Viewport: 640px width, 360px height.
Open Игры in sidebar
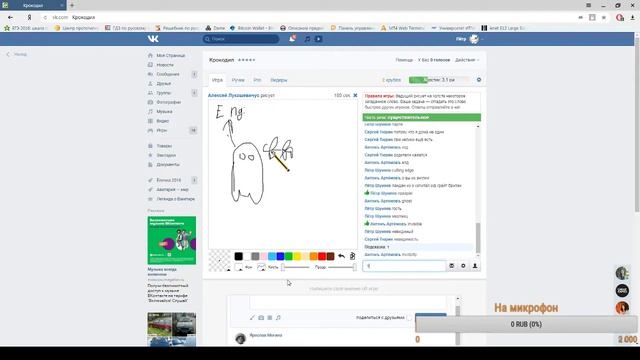(162, 130)
